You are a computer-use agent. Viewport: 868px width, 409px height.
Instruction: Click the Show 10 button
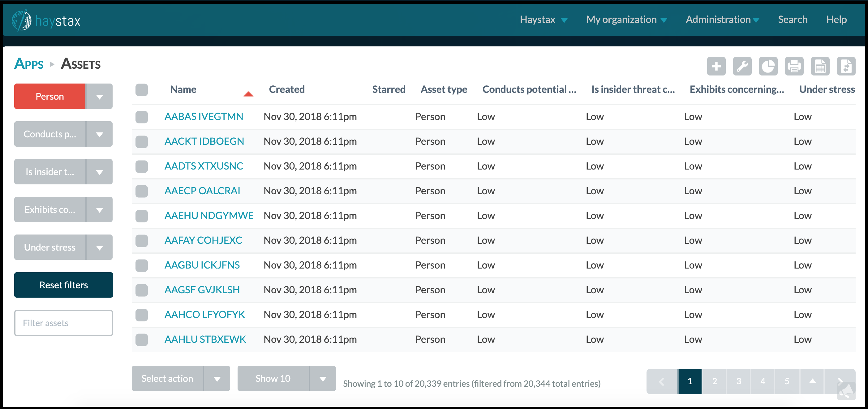(273, 378)
